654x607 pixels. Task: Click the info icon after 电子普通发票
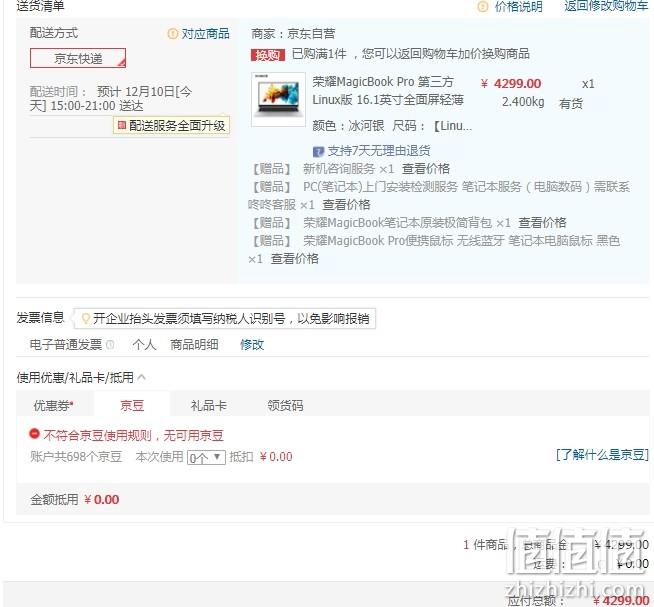click(110, 345)
